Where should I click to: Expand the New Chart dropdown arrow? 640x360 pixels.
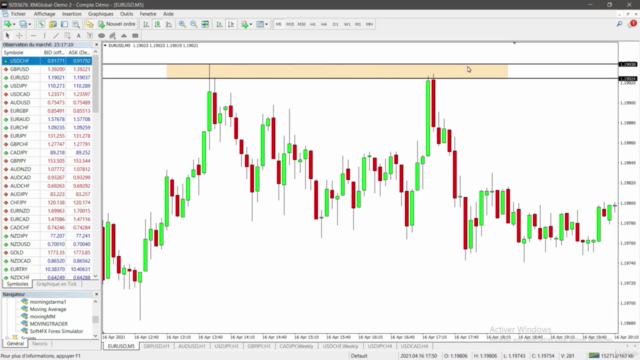coord(14,24)
